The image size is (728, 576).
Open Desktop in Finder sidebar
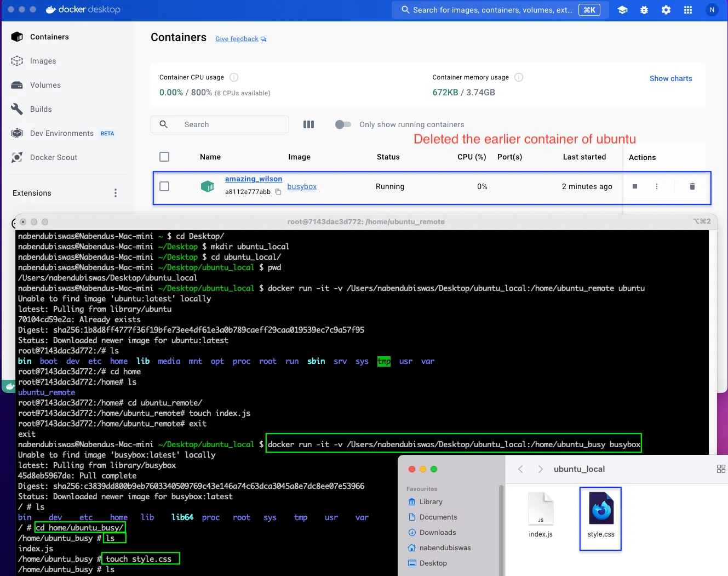click(x=428, y=563)
